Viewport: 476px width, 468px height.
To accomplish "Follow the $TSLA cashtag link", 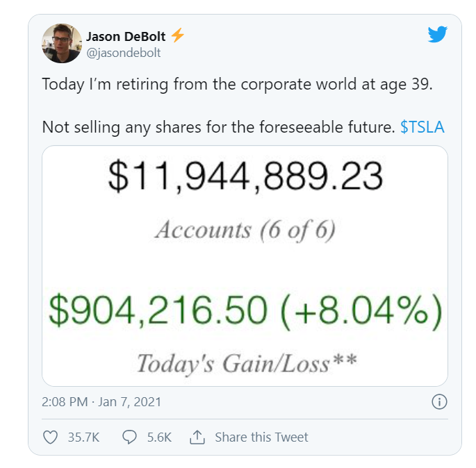I will click(422, 128).
